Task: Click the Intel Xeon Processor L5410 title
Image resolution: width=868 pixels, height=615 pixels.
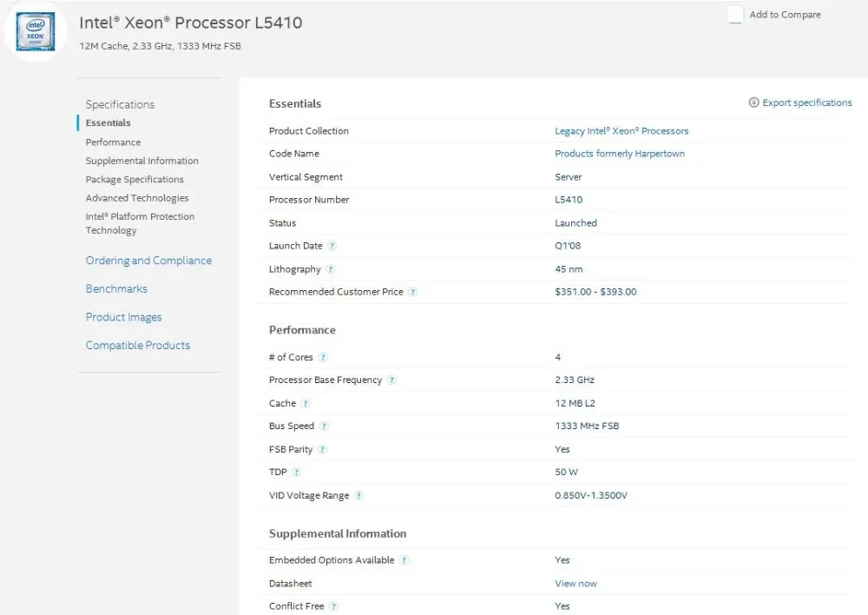Action: (x=190, y=23)
